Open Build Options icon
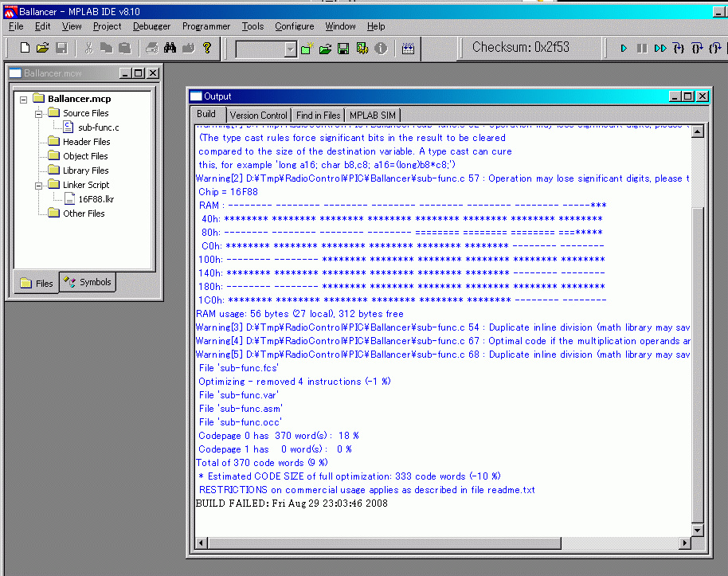 (362, 49)
